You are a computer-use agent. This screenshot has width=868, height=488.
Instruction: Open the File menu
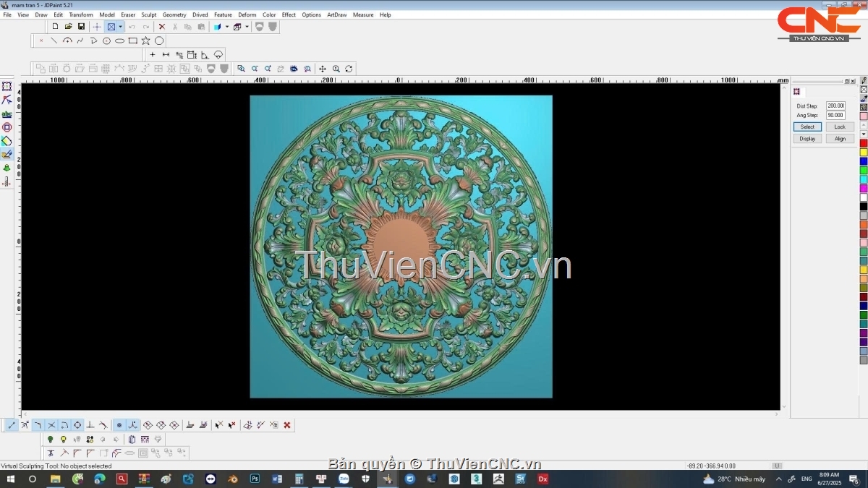[x=7, y=14]
